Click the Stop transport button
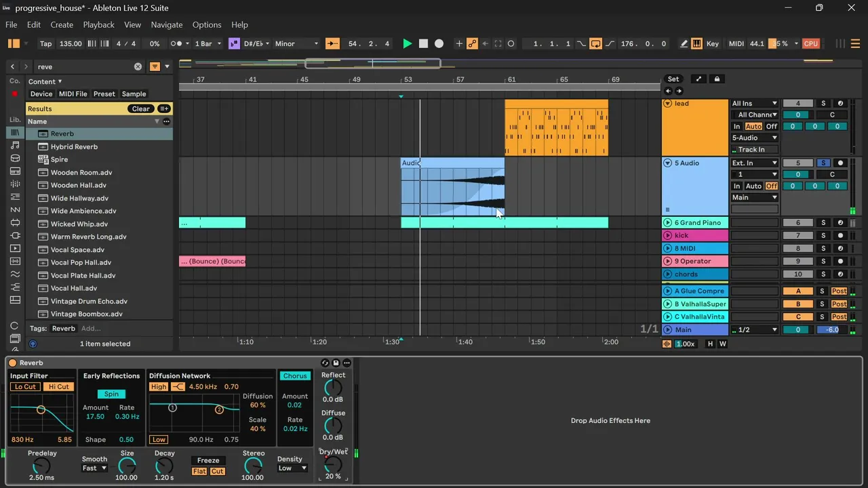868x488 pixels. coord(423,43)
